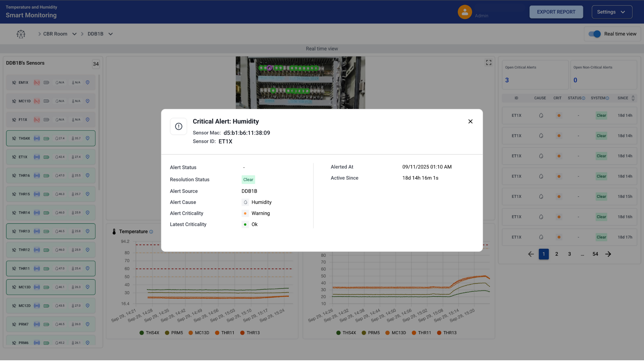Click the Temperature chart info icon
644x362 pixels.
point(151,232)
